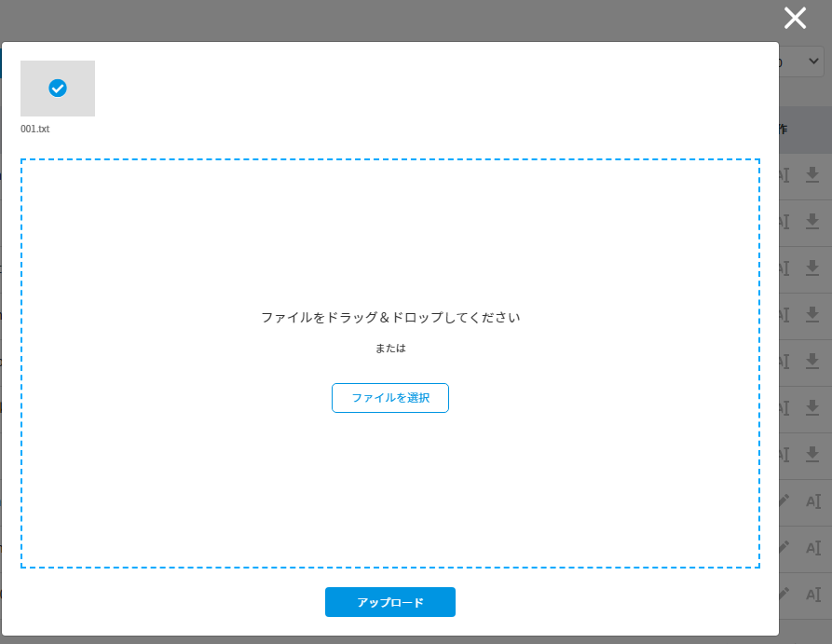The width and height of the screenshot is (832, 644).
Task: Click the アップロード button
Action: (389, 602)
